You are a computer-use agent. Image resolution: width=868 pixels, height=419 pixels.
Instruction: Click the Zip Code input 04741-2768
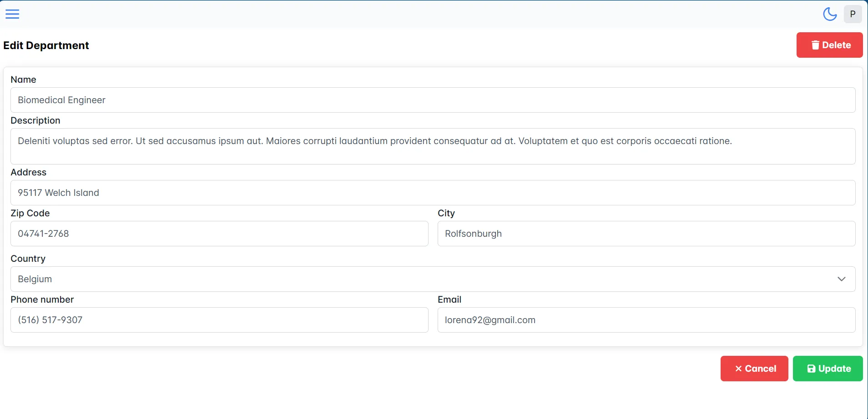219,234
